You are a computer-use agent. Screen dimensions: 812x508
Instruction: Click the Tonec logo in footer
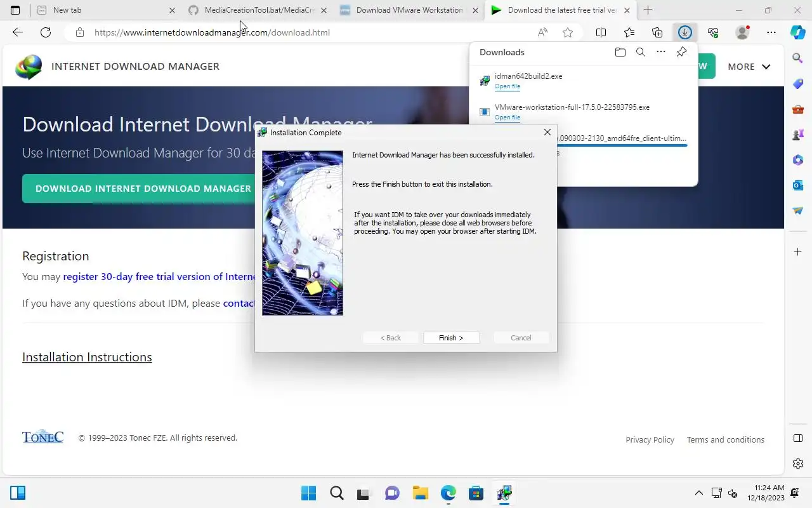pos(43,437)
